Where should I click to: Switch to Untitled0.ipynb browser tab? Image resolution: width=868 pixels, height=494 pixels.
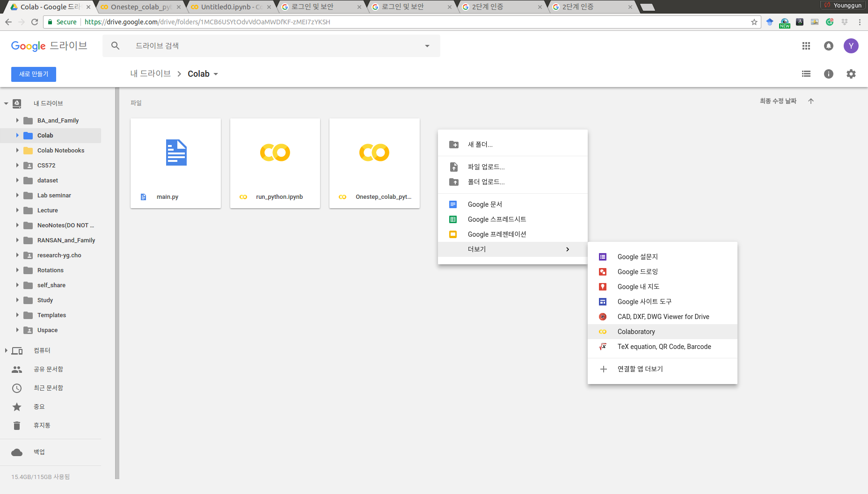(x=230, y=7)
